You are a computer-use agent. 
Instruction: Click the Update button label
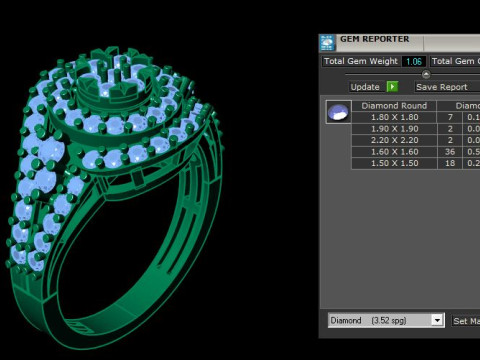point(365,87)
